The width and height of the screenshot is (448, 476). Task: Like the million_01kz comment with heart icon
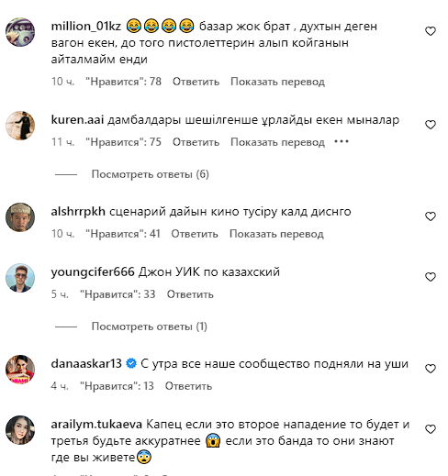(x=431, y=31)
